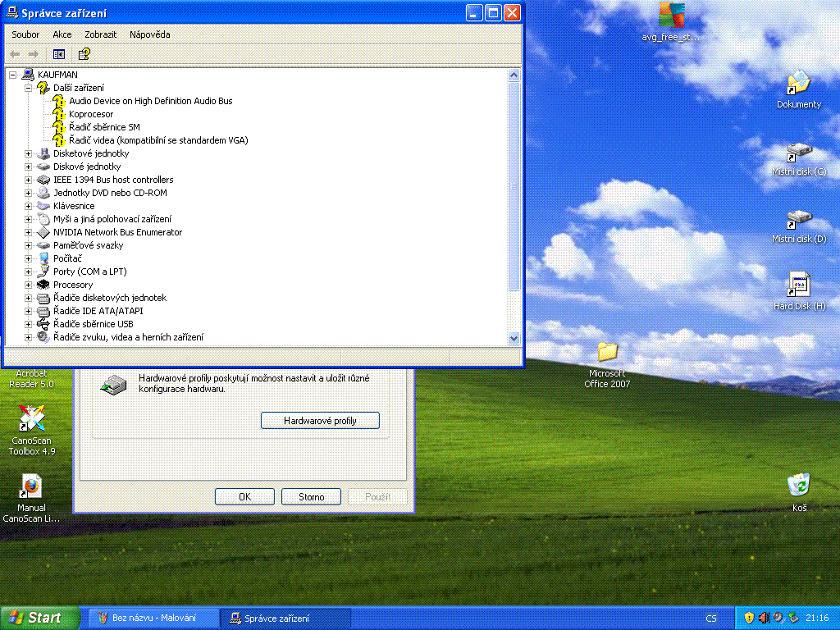This screenshot has height=630, width=840.
Task: Expand the Klávesnice tree node
Action: [x=29, y=206]
